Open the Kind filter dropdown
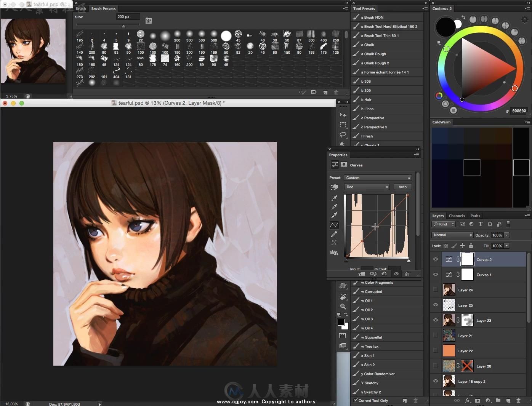 coord(444,224)
